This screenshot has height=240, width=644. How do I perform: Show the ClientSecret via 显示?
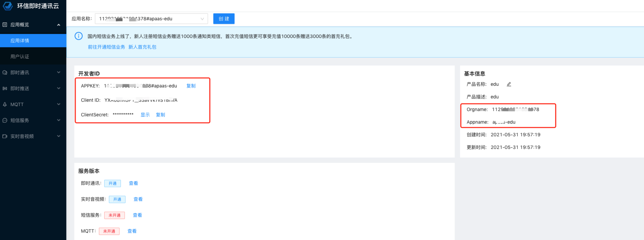click(x=145, y=115)
